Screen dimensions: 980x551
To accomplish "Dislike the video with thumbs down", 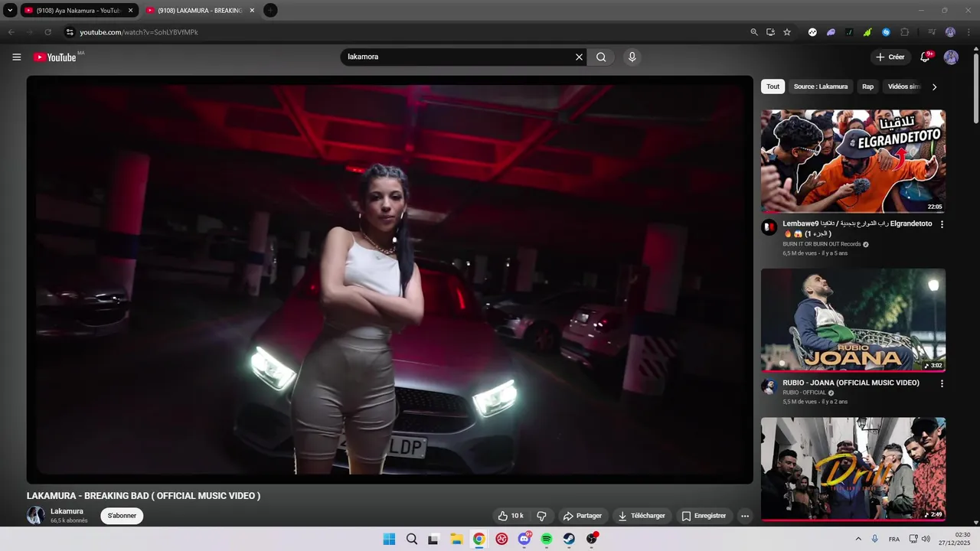I will click(541, 516).
